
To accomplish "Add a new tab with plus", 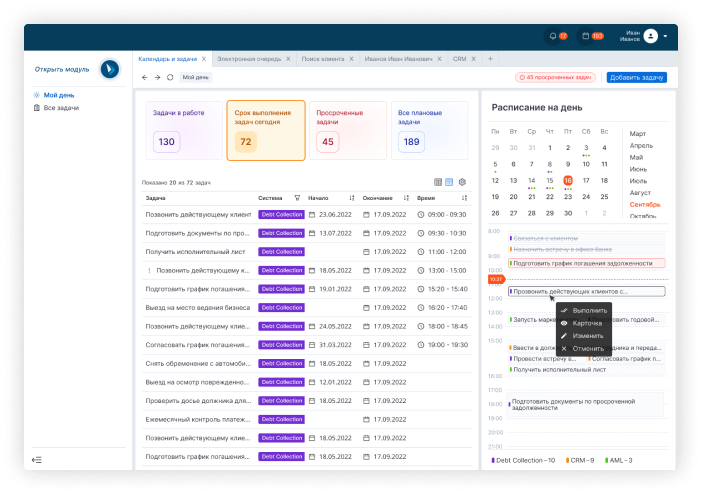I will [490, 59].
